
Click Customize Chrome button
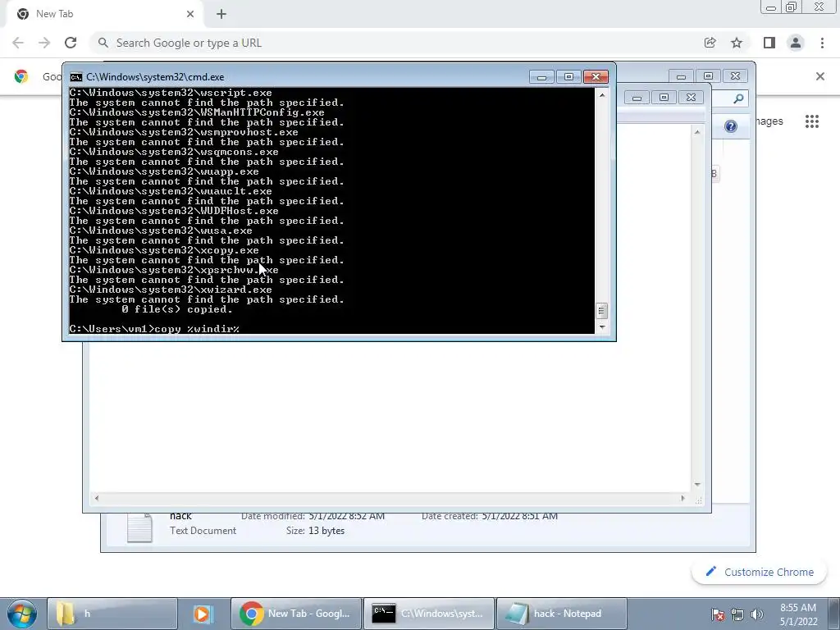tap(760, 572)
